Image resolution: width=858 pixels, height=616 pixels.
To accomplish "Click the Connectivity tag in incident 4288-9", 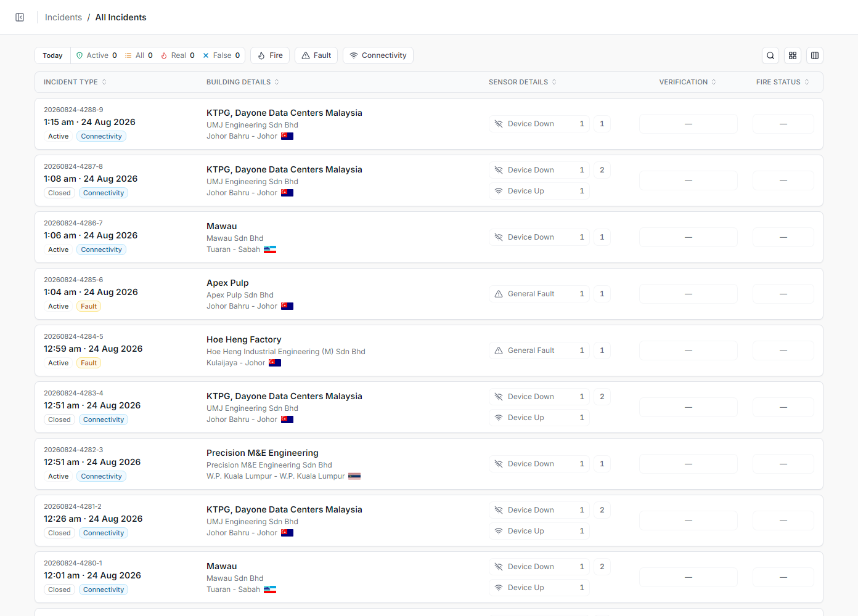I will pyautogui.click(x=101, y=136).
